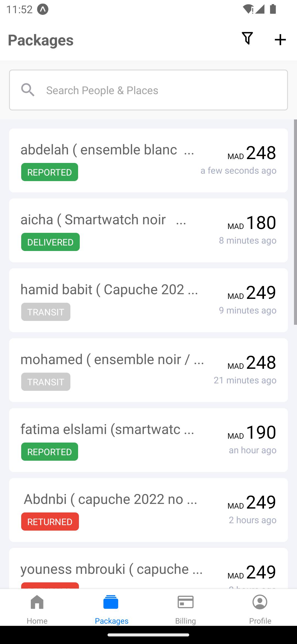Tap the plus icon to add package
This screenshot has width=297, height=644.
[x=280, y=40]
